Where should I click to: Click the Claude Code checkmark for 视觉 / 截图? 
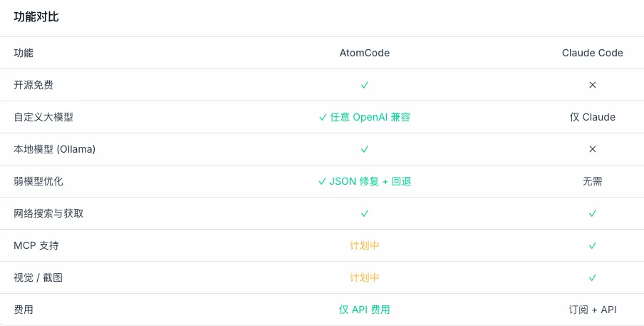click(592, 277)
